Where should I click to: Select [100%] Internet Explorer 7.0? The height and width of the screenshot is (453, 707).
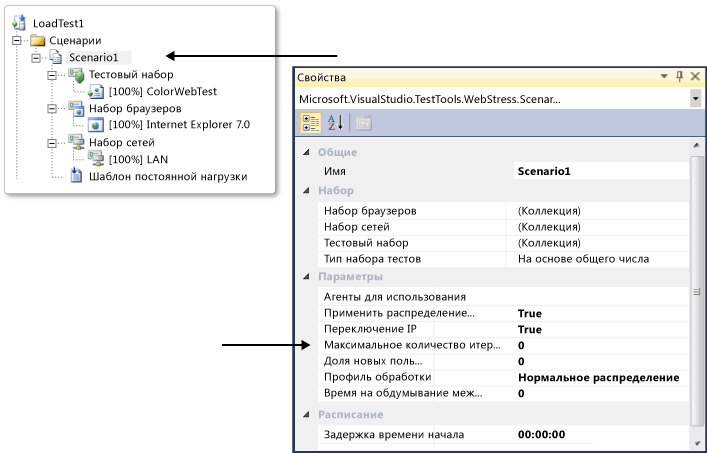pyautogui.click(x=179, y=124)
